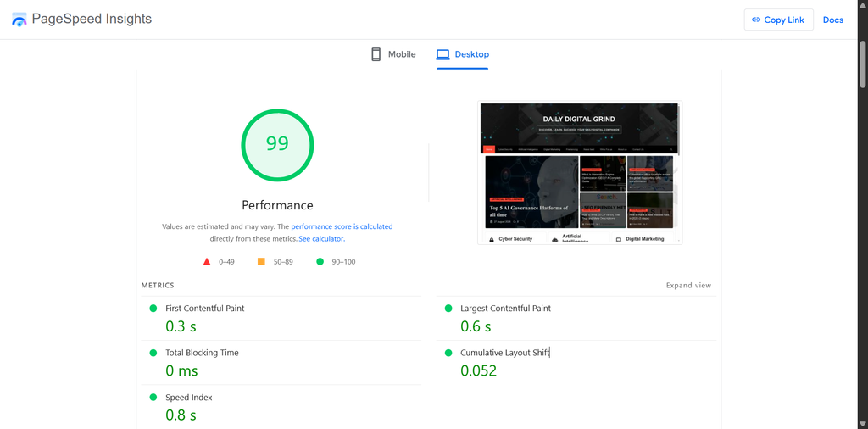Image resolution: width=868 pixels, height=429 pixels.
Task: Click the chain-link icon in Copy Link
Action: (756, 20)
